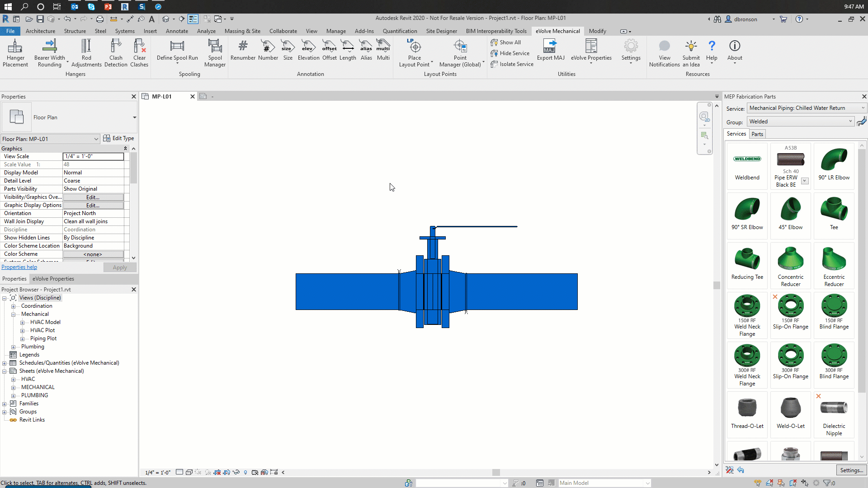Open the Hanger Placement tool
868x488 pixels.
[15, 53]
